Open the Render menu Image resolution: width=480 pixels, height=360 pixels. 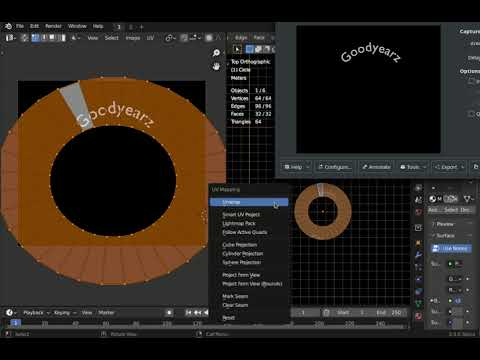pyautogui.click(x=53, y=26)
